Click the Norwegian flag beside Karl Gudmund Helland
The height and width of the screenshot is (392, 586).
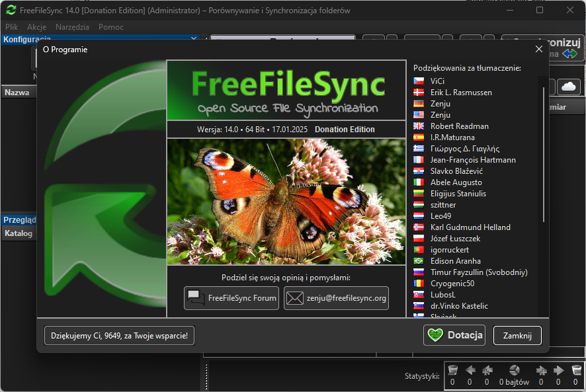click(419, 227)
